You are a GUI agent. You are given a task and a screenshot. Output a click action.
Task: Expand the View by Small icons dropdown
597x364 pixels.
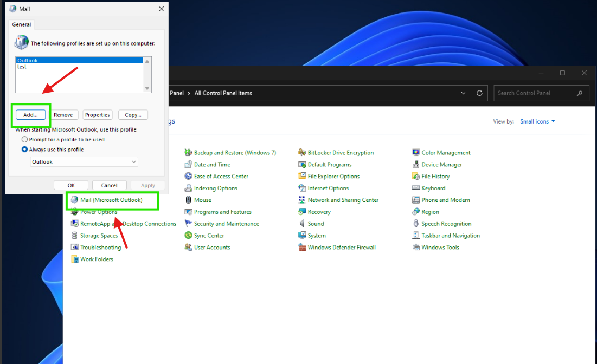coord(537,121)
